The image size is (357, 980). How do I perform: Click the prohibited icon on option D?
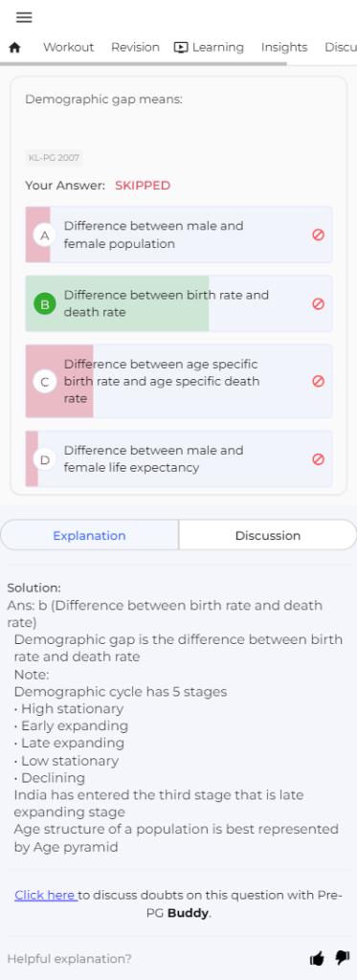318,459
